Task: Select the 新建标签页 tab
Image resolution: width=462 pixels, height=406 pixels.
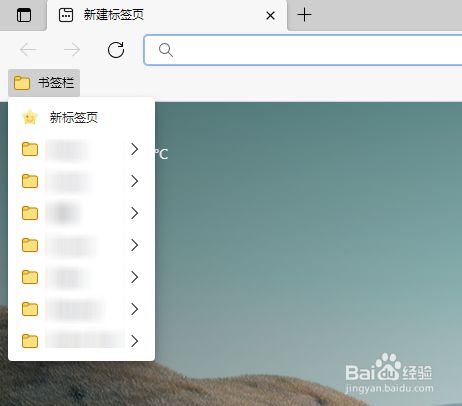Action: (167, 15)
